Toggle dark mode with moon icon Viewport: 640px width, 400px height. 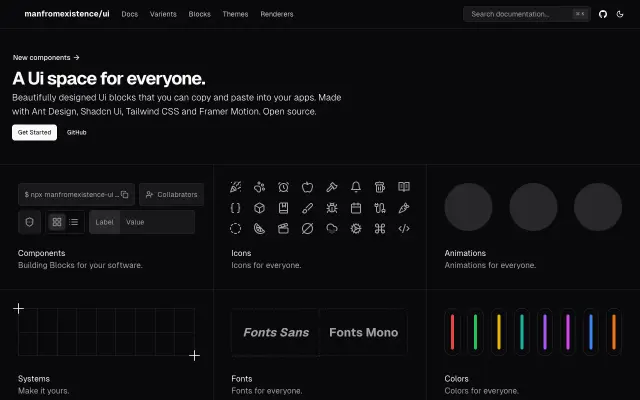[620, 14]
